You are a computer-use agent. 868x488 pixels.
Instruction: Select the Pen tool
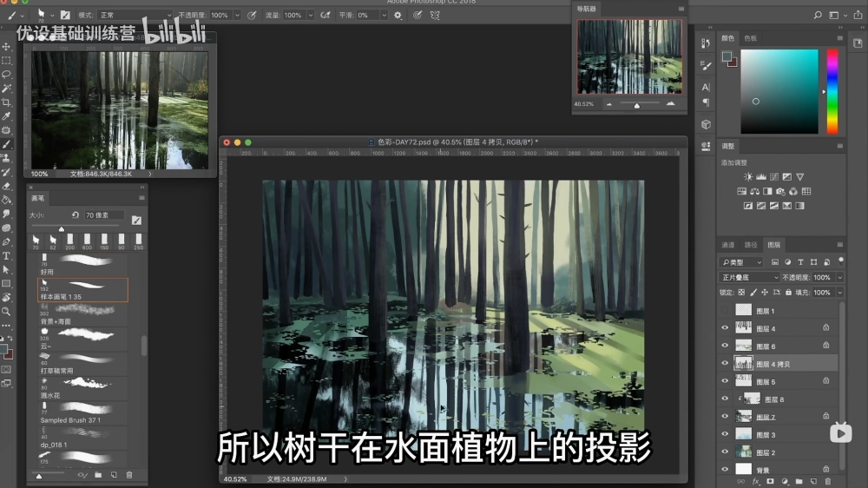click(x=7, y=242)
